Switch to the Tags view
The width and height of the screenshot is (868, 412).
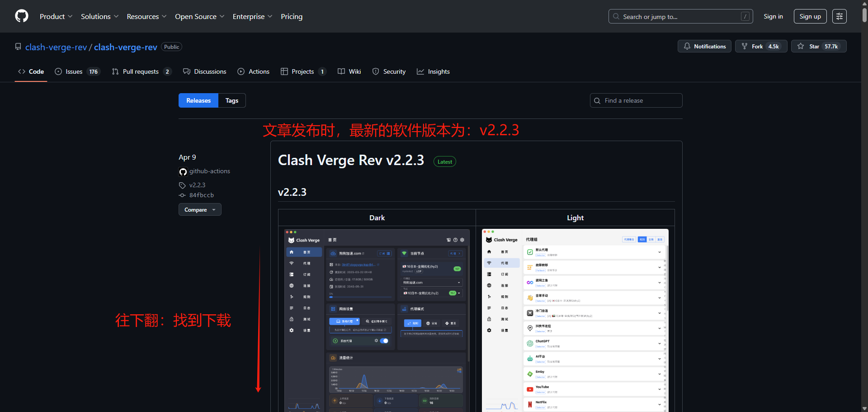click(x=232, y=100)
